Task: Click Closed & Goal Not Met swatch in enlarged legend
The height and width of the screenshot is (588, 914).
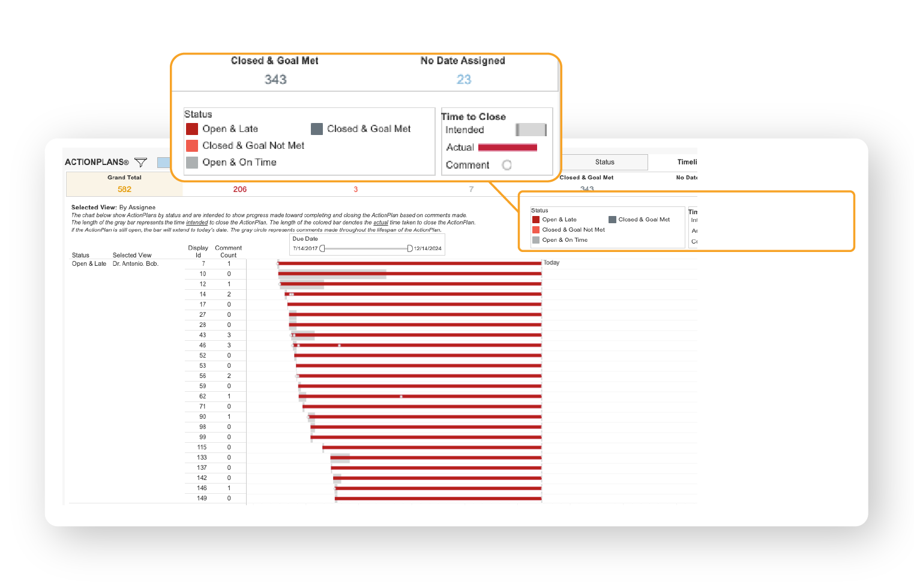Action: click(192, 146)
